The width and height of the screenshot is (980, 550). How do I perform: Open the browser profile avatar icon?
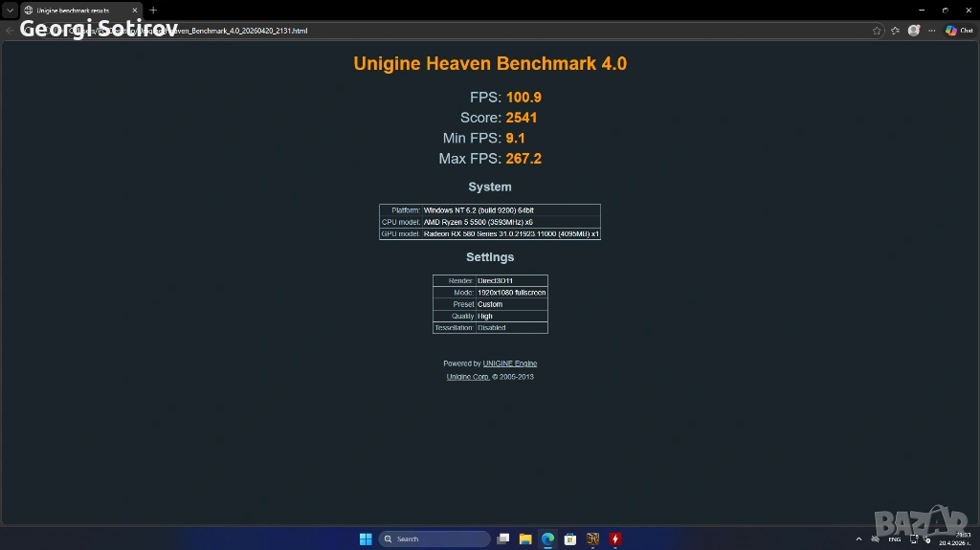tap(913, 31)
